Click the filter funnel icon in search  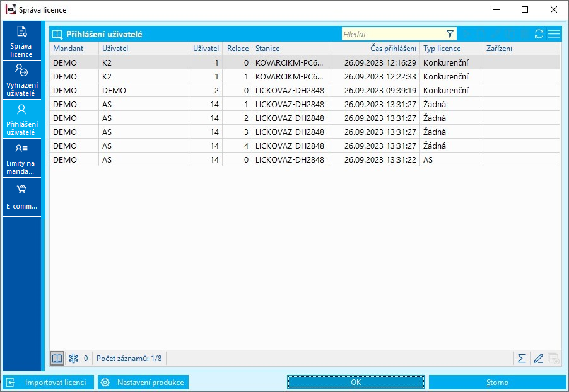pos(450,34)
